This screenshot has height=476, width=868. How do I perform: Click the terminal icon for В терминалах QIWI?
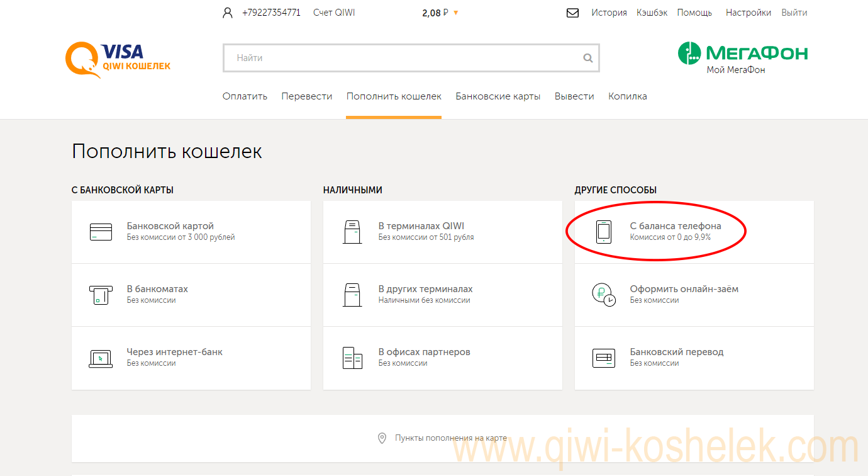352,232
